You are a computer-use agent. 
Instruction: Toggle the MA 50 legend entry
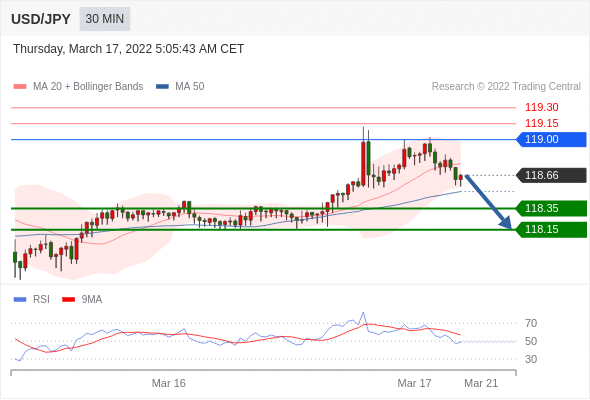[x=180, y=87]
